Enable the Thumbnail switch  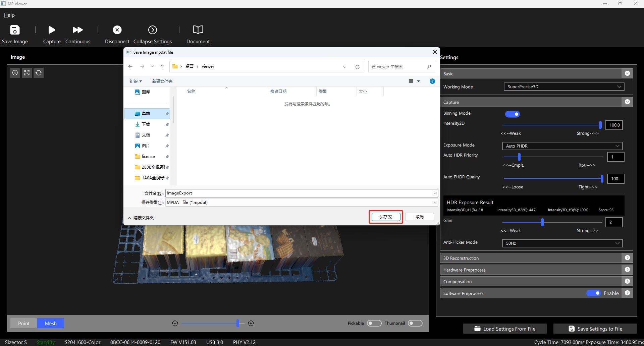415,323
